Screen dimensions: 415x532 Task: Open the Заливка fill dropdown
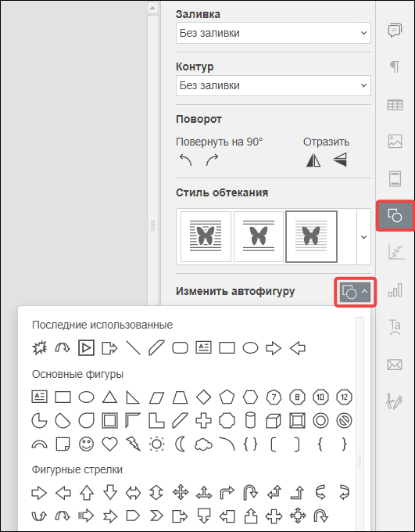click(x=274, y=33)
